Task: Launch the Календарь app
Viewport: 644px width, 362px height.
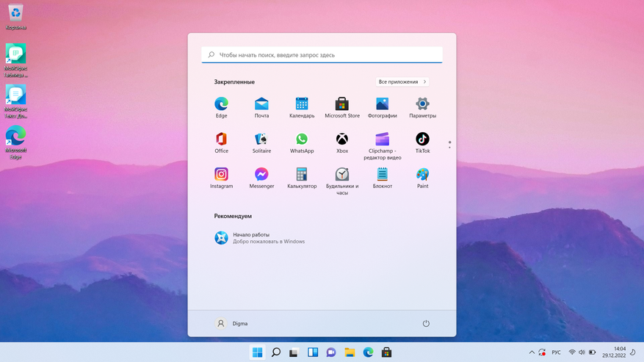Action: coord(302,108)
